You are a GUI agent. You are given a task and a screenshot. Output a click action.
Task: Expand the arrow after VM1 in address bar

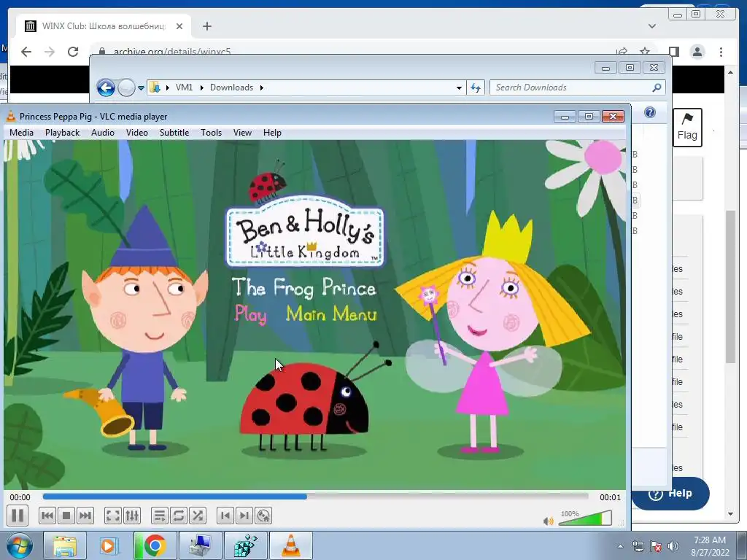tap(201, 87)
